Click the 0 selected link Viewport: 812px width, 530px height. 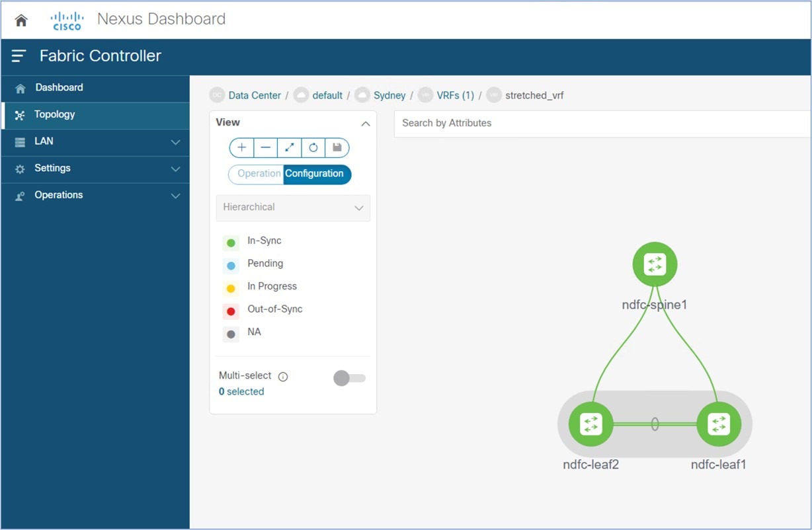[x=241, y=392]
